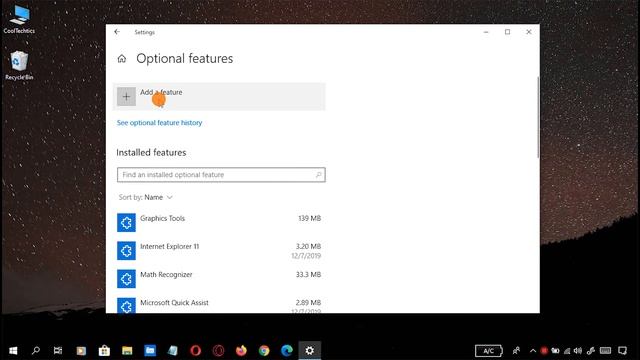Click the 139 MB size value
This screenshot has height=360, width=640.
[309, 218]
